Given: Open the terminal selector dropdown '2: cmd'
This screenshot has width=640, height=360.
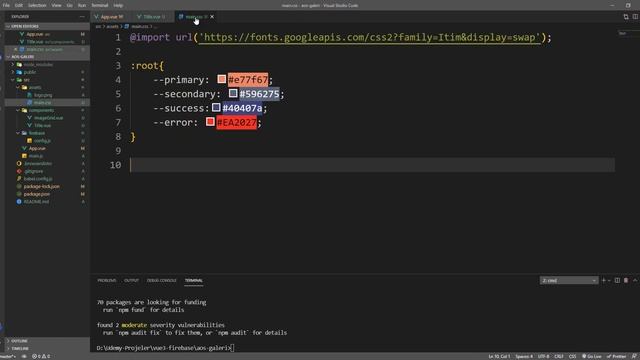Looking at the screenshot, I should tap(569, 281).
